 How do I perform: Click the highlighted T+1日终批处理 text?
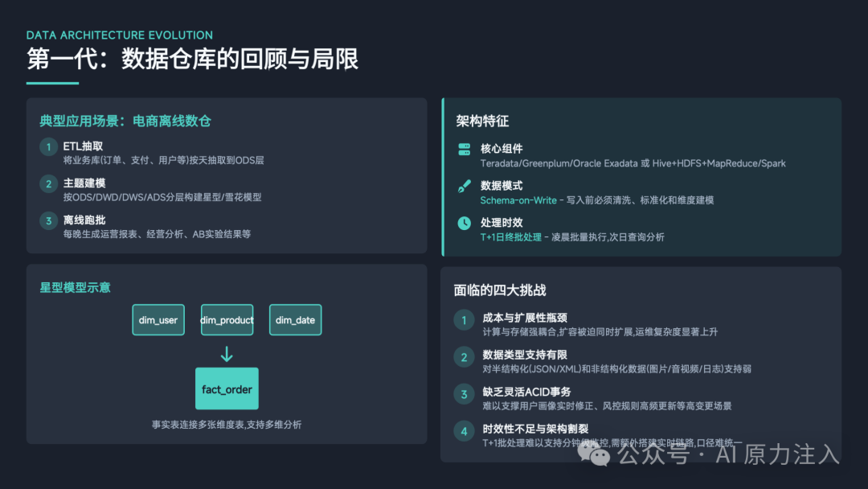pyautogui.click(x=510, y=237)
